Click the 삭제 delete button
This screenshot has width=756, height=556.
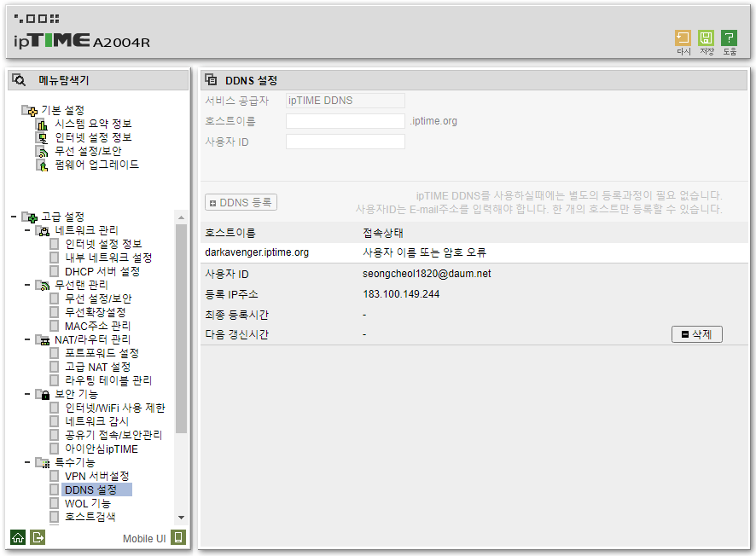pos(696,334)
